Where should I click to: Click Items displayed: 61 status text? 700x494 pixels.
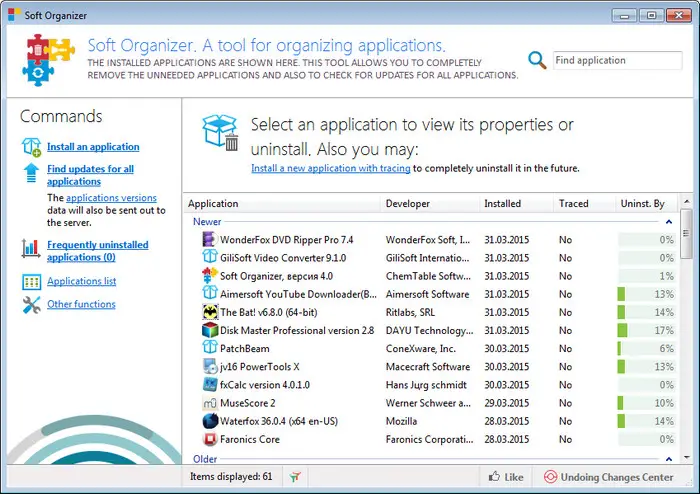point(231,477)
